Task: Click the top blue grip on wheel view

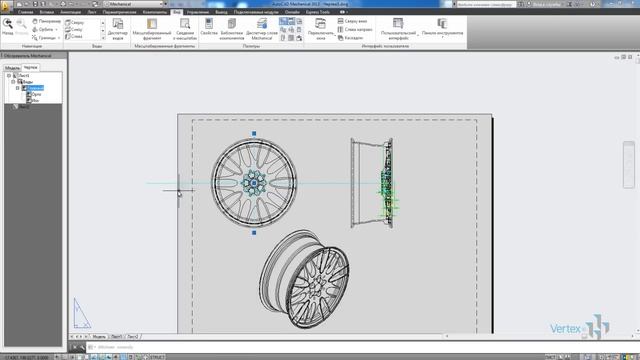Action: coord(254,133)
